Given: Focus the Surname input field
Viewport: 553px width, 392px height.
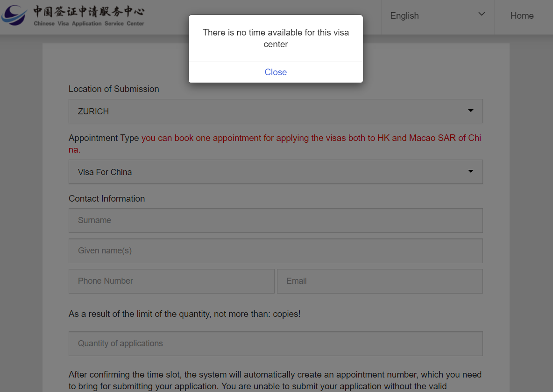Looking at the screenshot, I should coord(276,220).
